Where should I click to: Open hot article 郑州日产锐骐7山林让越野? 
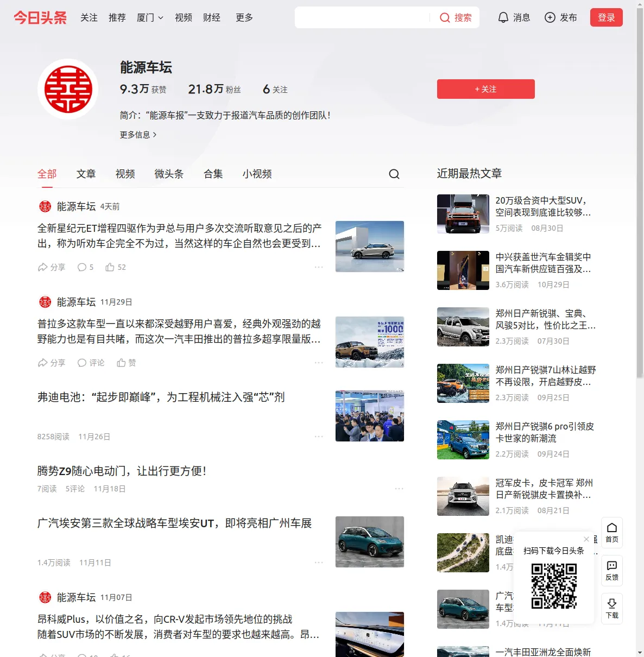546,376
